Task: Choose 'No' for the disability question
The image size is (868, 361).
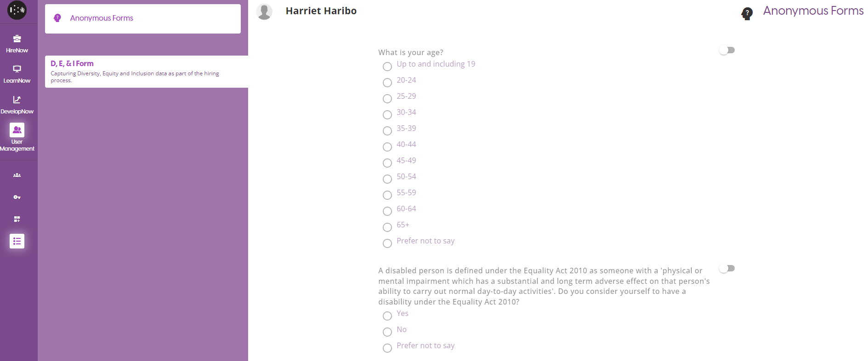Action: click(x=387, y=332)
